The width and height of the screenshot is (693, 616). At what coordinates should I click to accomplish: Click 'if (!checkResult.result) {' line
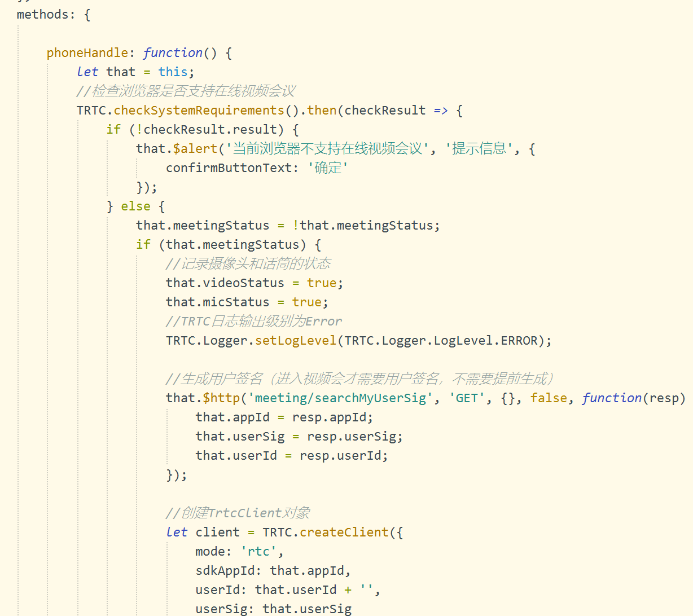(x=203, y=130)
